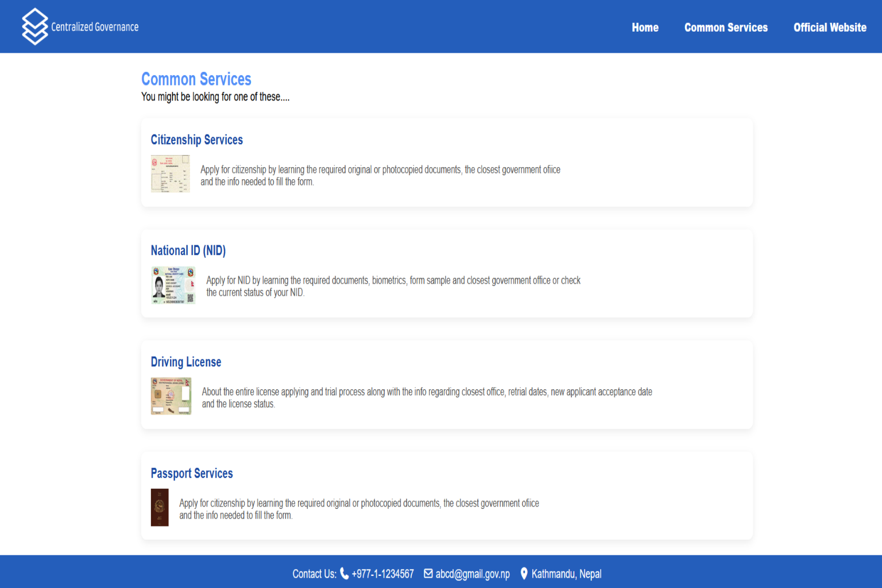
Task: Go to Home in navigation bar
Action: coord(645,28)
